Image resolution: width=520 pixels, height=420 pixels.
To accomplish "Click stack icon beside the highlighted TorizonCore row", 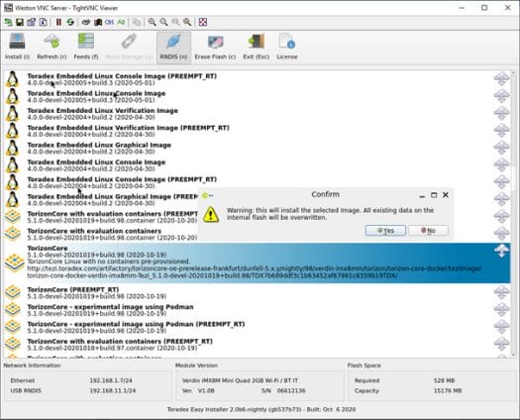I will point(14,263).
